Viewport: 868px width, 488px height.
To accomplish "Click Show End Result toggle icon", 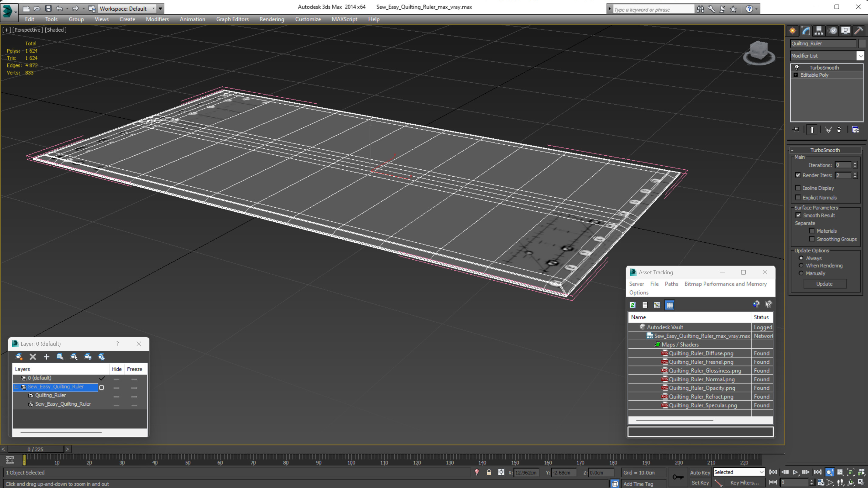I will pos(812,130).
